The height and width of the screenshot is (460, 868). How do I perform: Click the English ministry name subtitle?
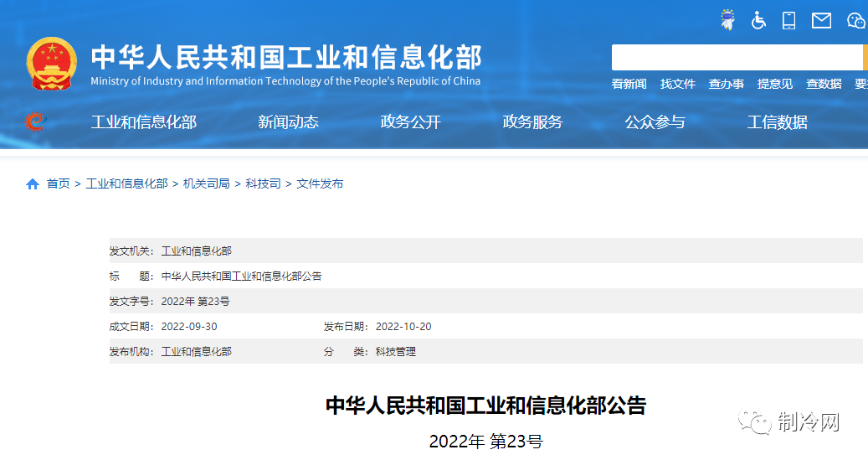285,81
